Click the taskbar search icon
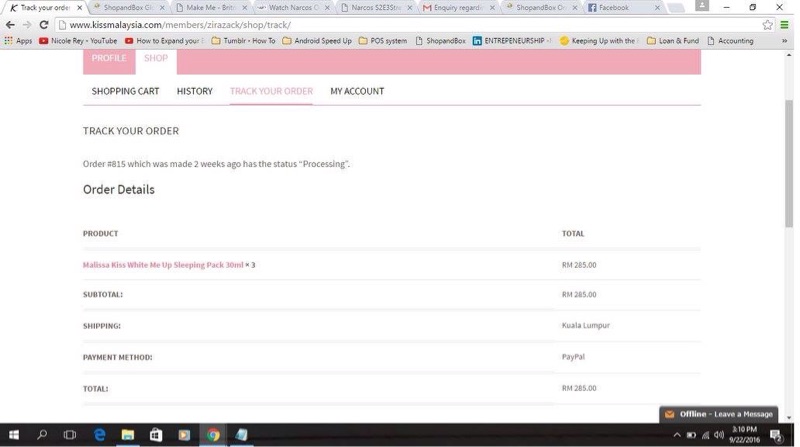The width and height of the screenshot is (800, 447). click(x=42, y=435)
